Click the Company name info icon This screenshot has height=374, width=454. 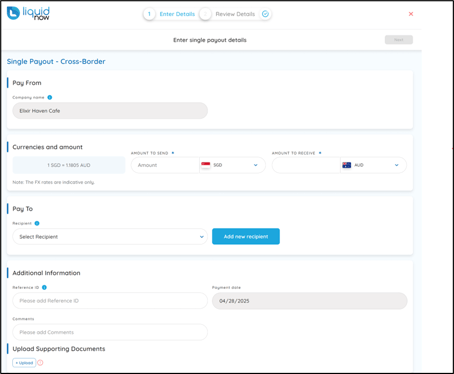click(50, 97)
